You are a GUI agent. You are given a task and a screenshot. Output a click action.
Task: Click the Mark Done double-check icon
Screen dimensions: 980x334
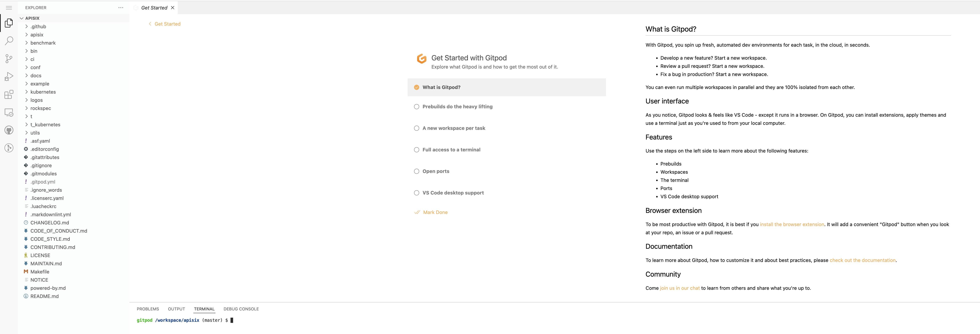(x=417, y=212)
